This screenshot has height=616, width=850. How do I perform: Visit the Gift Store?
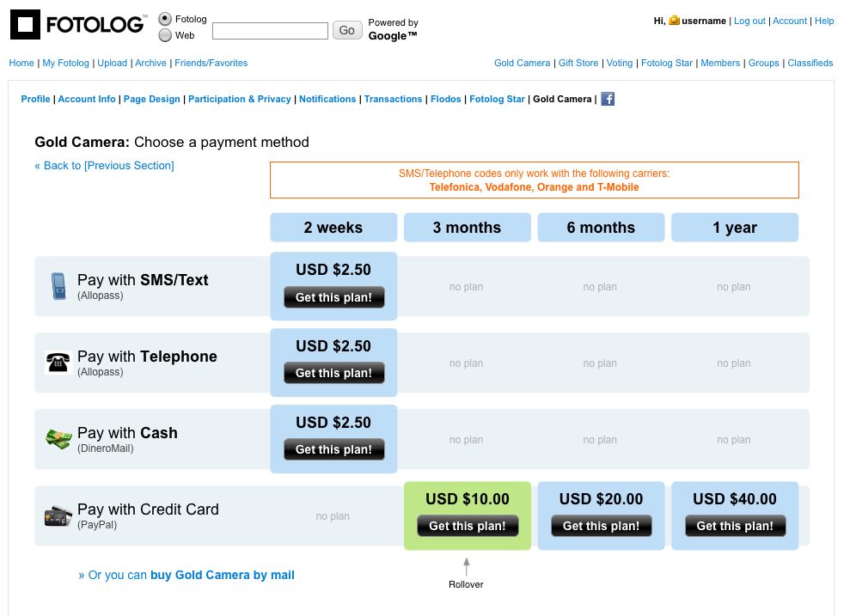coord(578,63)
